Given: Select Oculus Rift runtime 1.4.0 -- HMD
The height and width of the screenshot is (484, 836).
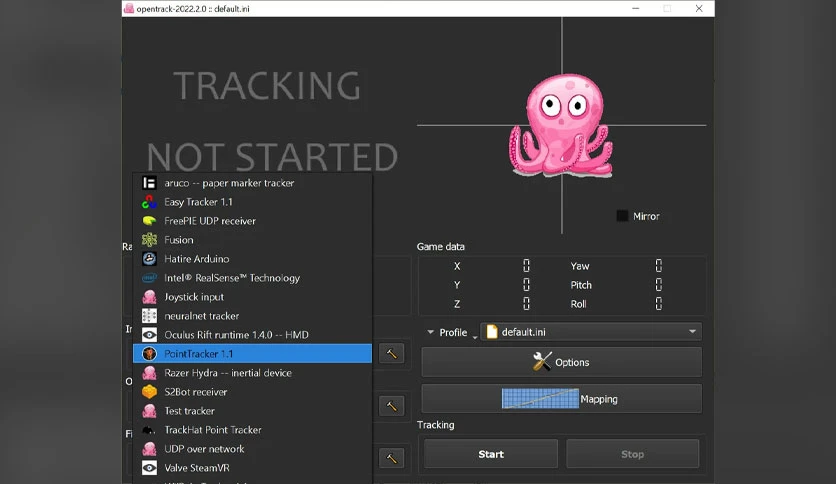Looking at the screenshot, I should pyautogui.click(x=252, y=335).
